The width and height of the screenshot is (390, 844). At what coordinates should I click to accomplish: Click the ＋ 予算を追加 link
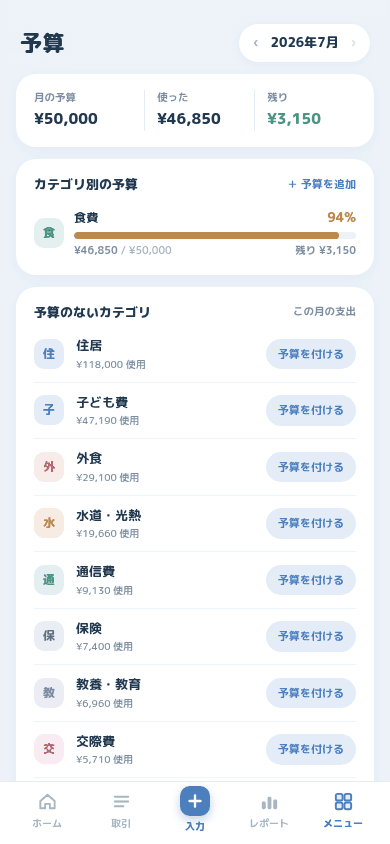pos(322,185)
